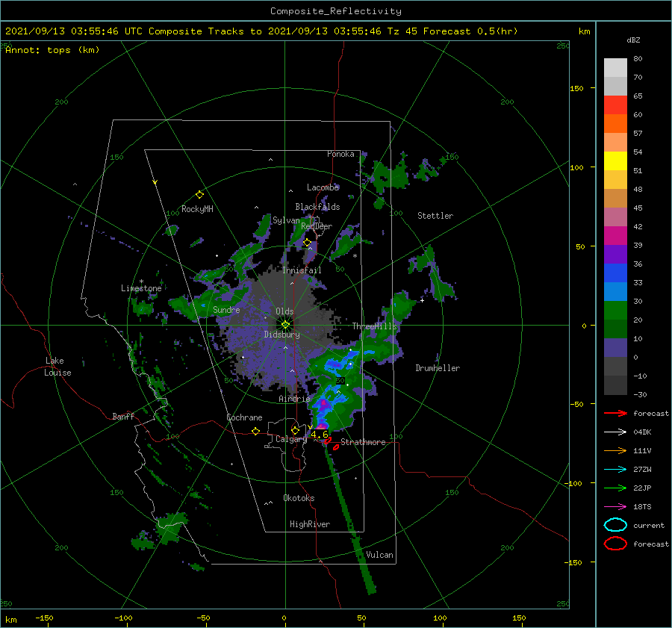Click the white 04DK arrow in legend

615,432
